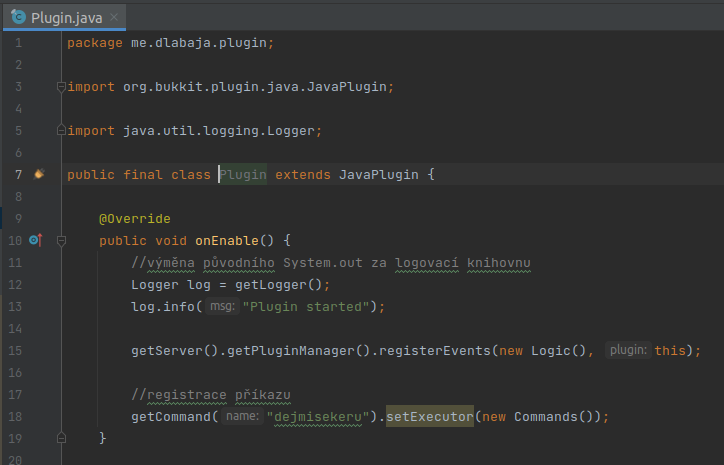Click JavaPlugin after extends on line 7

(x=379, y=175)
